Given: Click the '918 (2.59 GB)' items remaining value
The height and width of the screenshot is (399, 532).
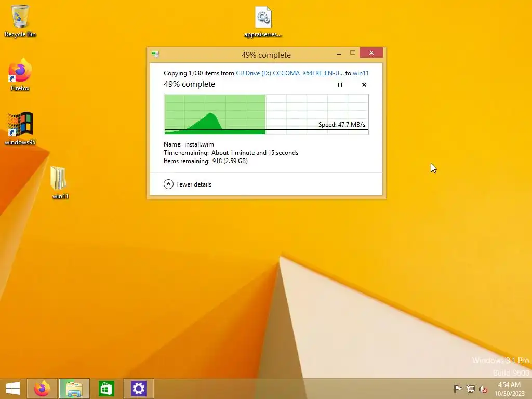Looking at the screenshot, I should 230,161.
